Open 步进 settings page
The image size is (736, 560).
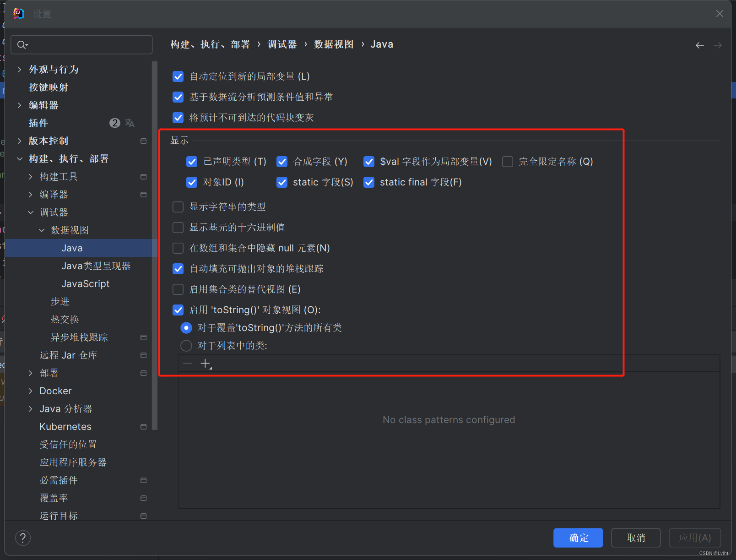(60, 302)
